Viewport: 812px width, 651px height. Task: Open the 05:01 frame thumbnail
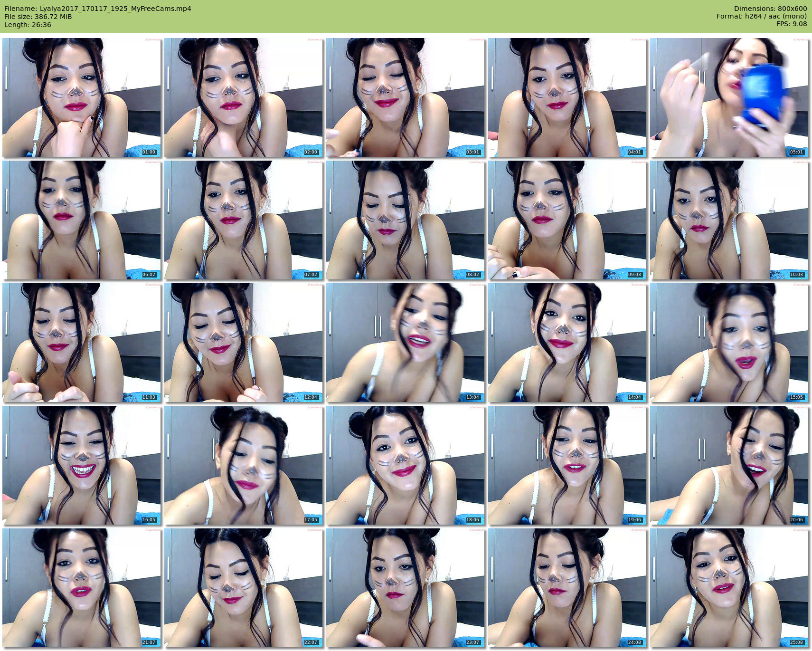(x=729, y=97)
